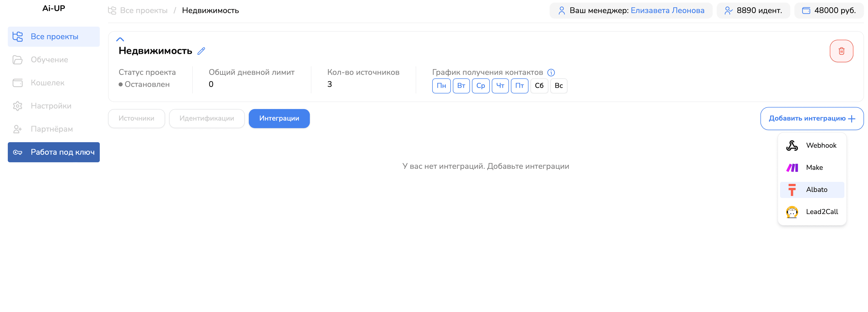Screen dimensions: 868x312
Task: Enable Sunday (Вс) in contacts schedule
Action: tap(559, 86)
